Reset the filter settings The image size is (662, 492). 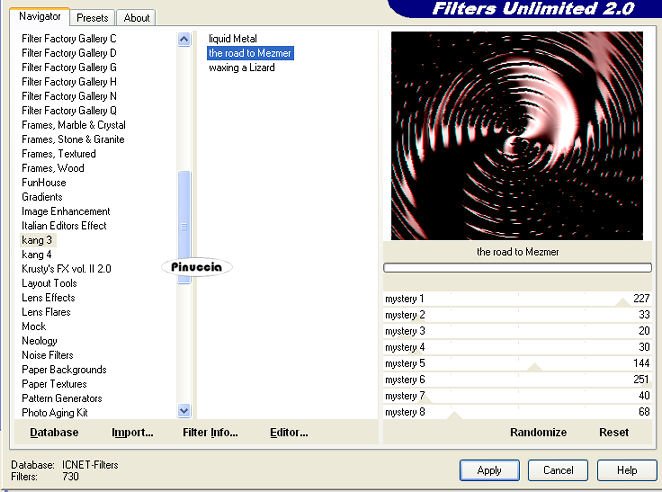[x=614, y=432]
